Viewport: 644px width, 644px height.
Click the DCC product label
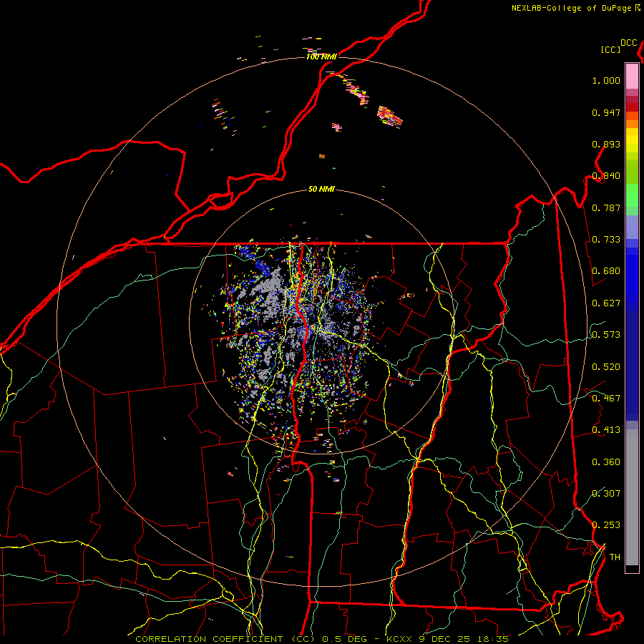[629, 43]
